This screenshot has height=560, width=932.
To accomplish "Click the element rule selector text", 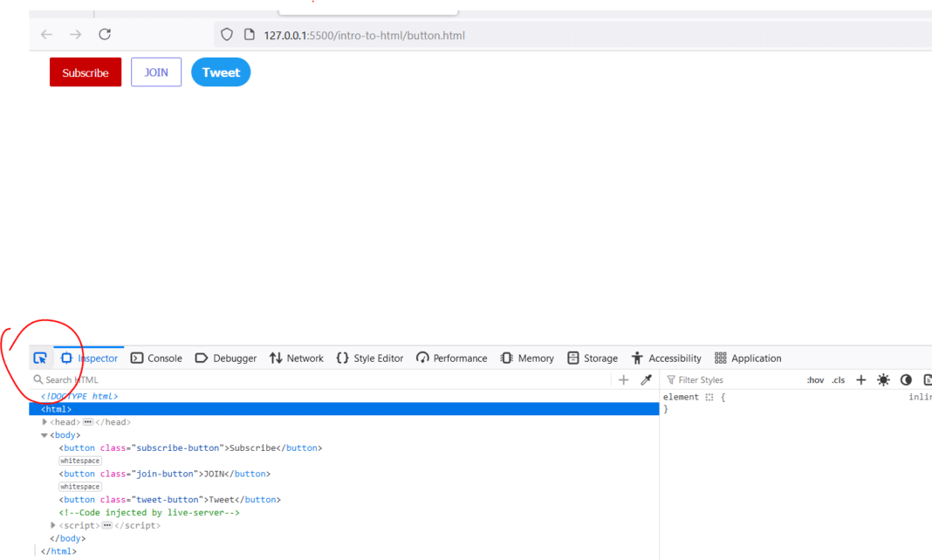I will pos(682,397).
